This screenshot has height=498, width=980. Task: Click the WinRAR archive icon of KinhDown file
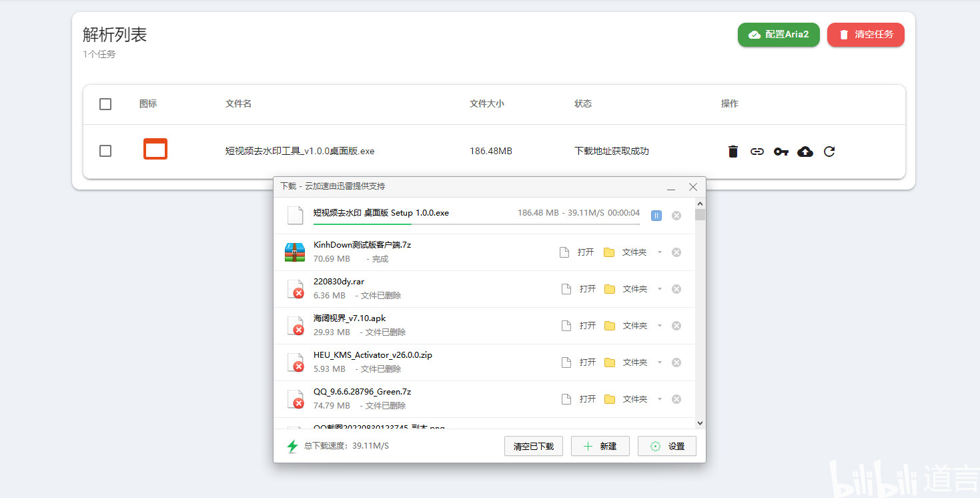295,252
